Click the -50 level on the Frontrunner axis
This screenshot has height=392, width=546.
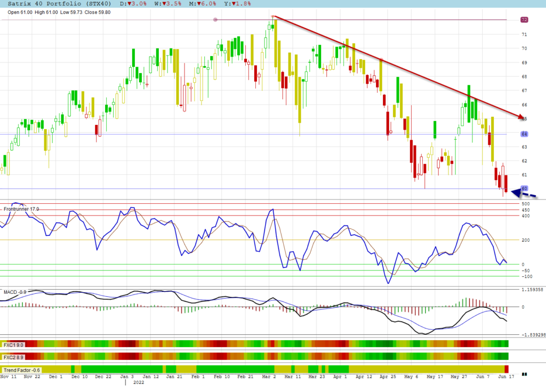[x=525, y=271]
